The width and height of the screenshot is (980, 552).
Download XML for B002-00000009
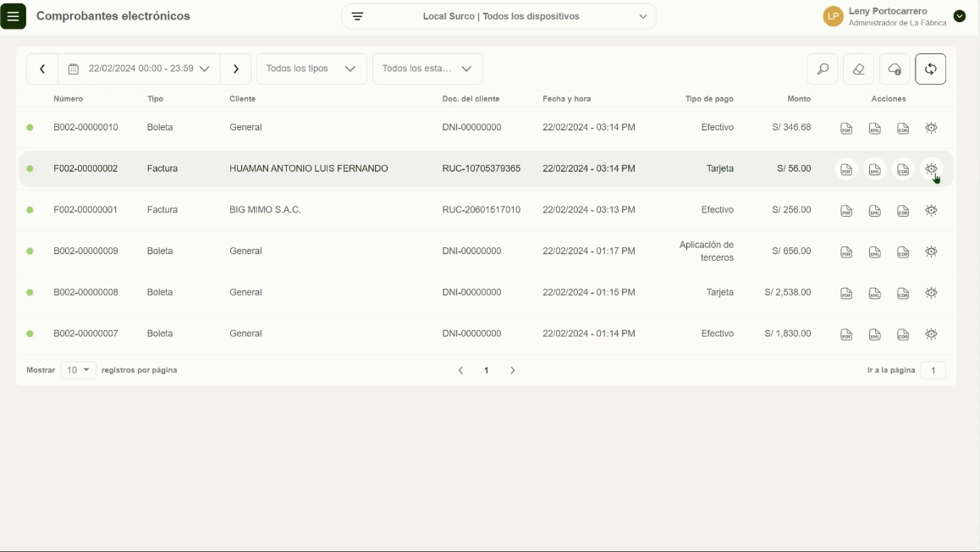[875, 252]
